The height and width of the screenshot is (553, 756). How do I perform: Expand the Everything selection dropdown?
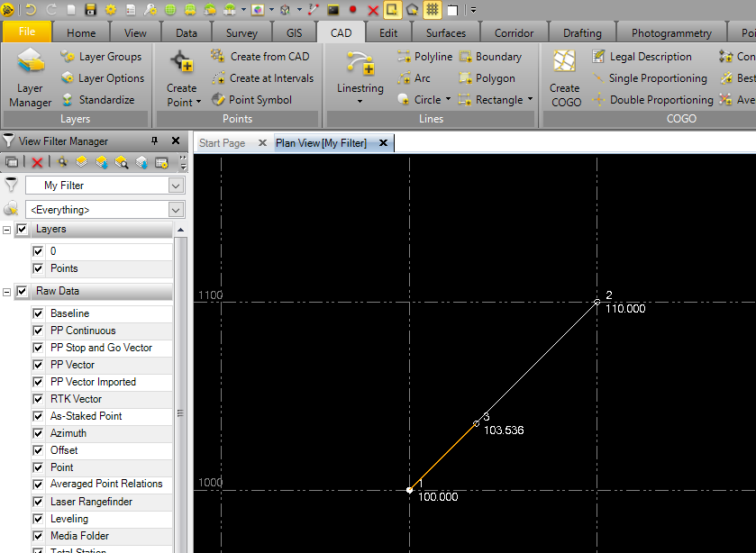point(176,210)
